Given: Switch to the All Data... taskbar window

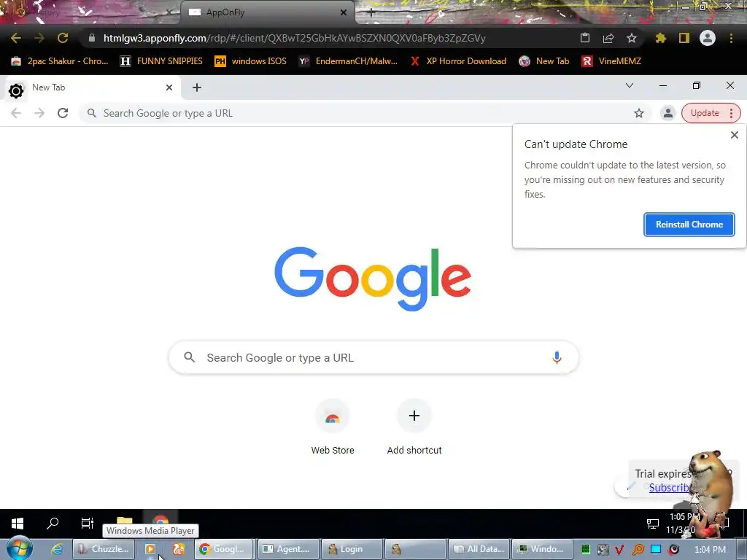Looking at the screenshot, I should pyautogui.click(x=479, y=549).
